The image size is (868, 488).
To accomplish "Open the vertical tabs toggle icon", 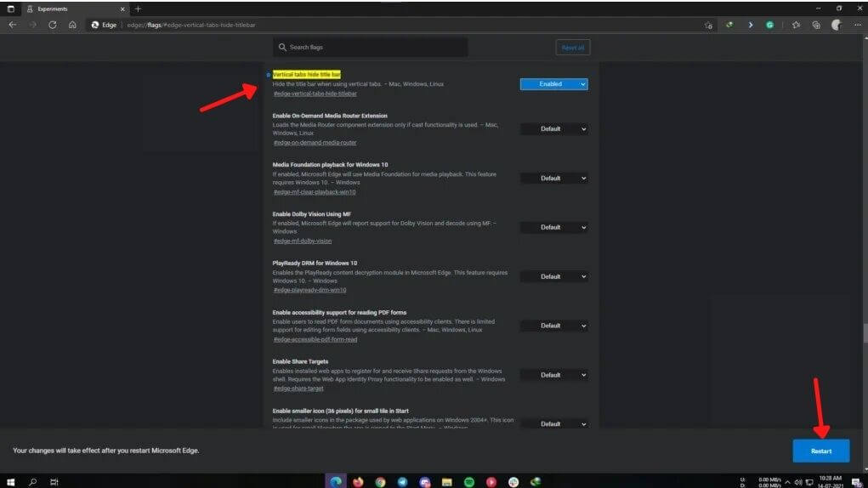I will coord(11,9).
